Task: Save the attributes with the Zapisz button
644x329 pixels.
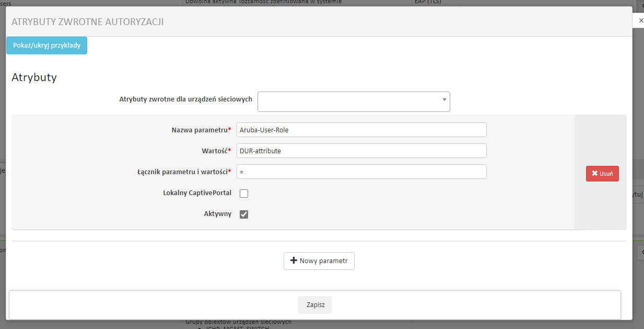Action: (314, 305)
